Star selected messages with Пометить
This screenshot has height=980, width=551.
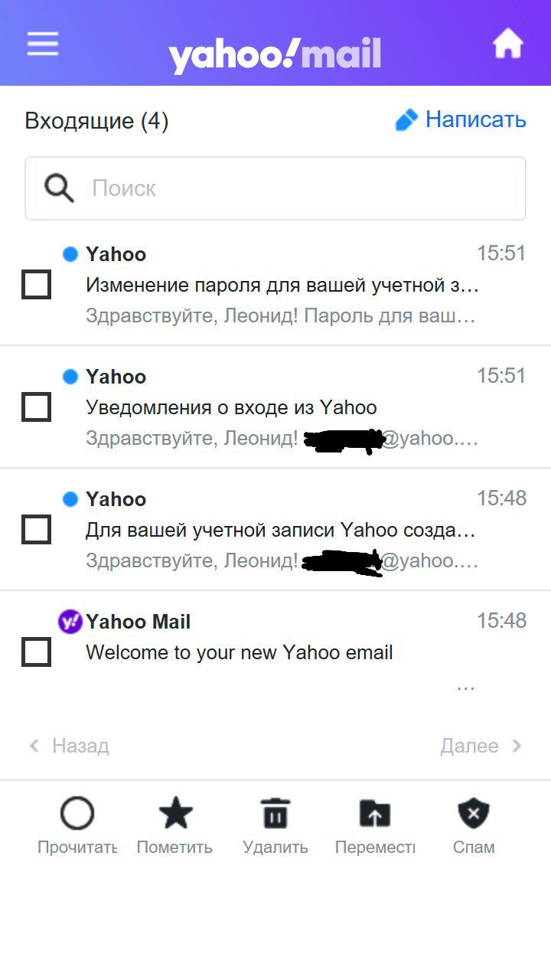coord(175,814)
